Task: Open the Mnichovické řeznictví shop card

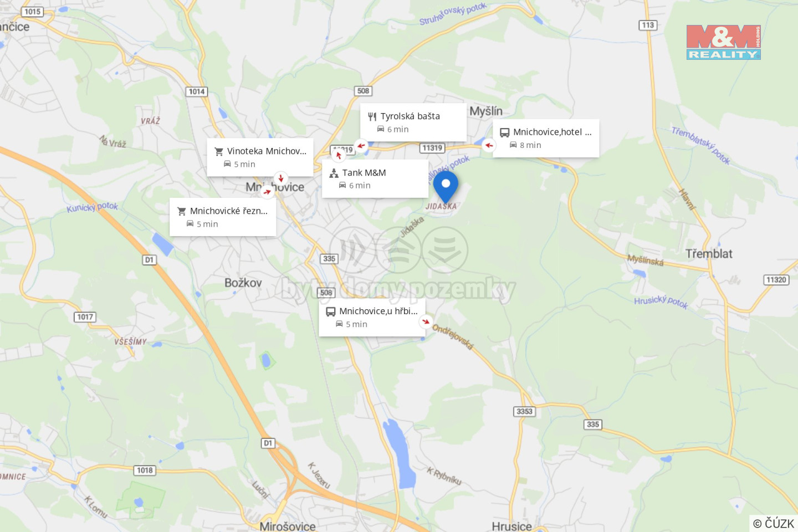Action: [x=223, y=217]
